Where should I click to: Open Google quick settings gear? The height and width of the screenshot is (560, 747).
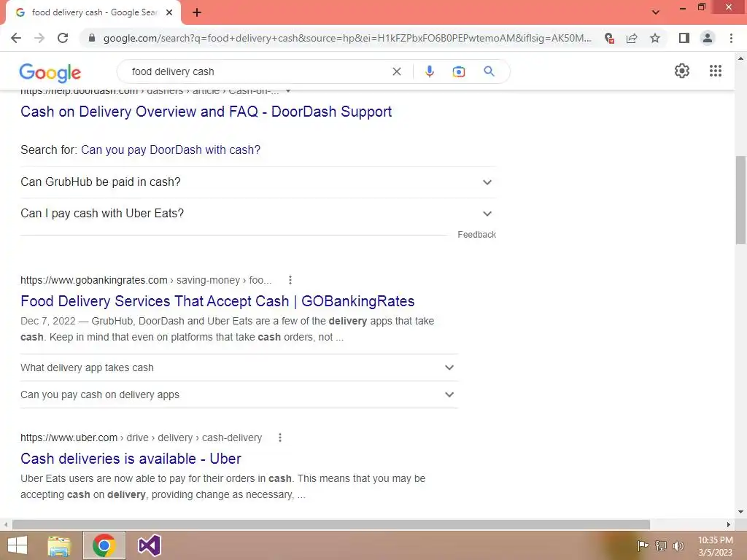pos(682,71)
